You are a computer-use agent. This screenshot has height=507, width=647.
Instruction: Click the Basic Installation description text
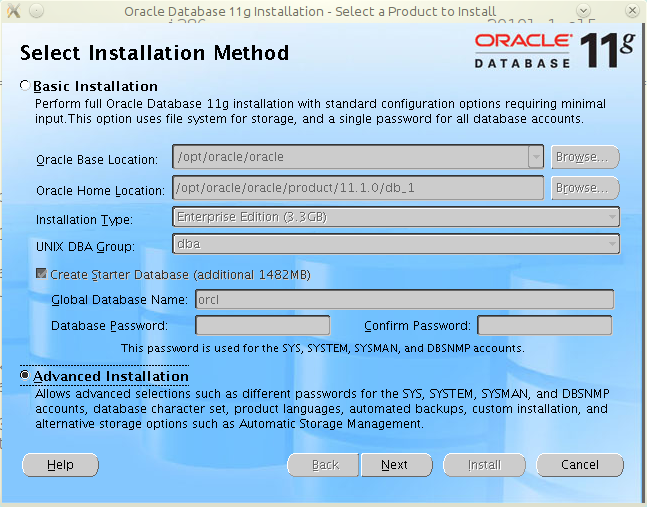(x=320, y=111)
